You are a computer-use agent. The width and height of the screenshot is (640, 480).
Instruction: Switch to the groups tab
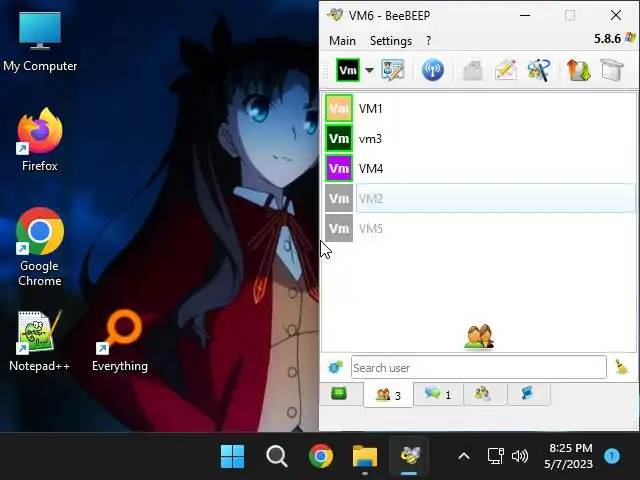click(483, 394)
